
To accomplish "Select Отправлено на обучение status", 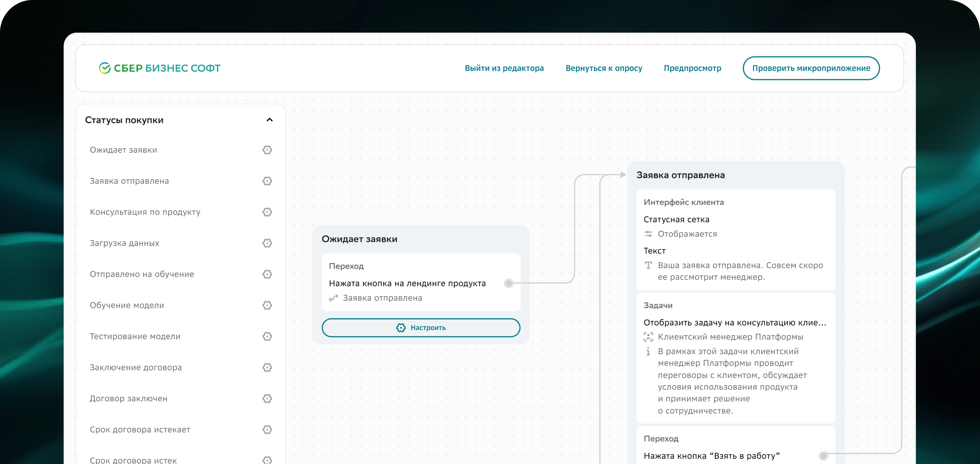I will point(142,274).
